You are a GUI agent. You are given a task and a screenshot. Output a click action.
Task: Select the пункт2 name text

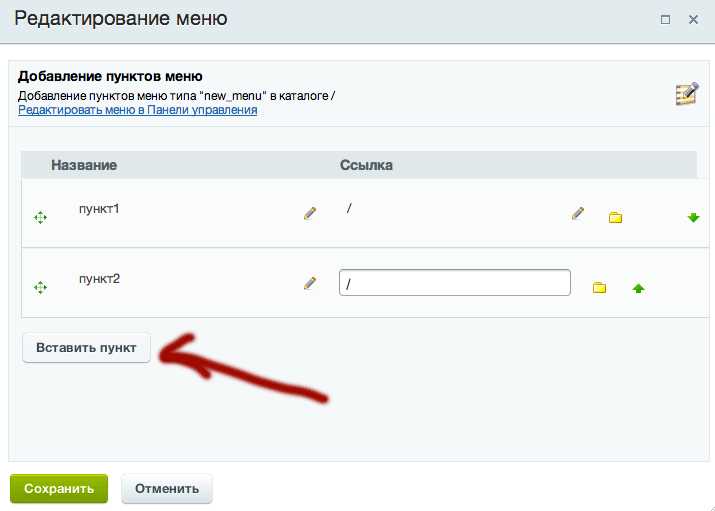[x=99, y=279]
